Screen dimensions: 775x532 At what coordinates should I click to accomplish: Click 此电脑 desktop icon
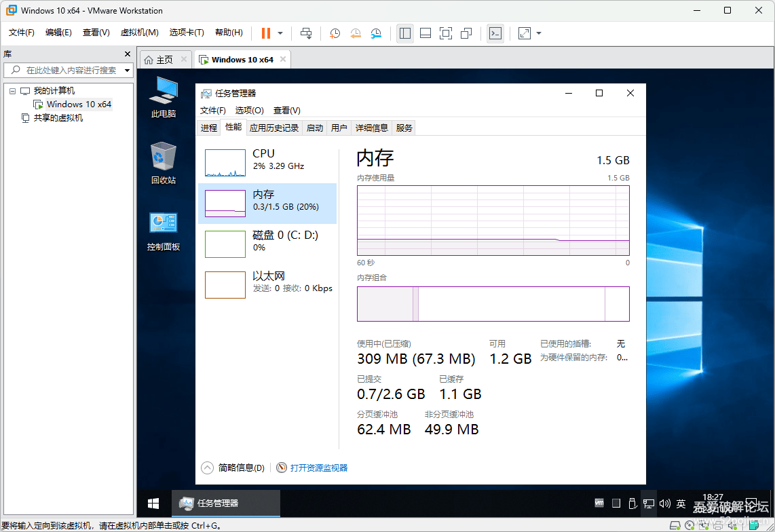click(x=164, y=97)
